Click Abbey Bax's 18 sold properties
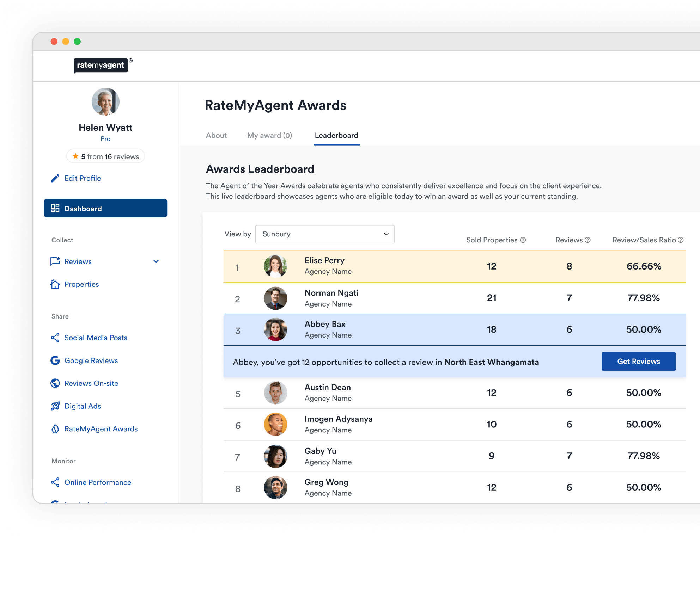This screenshot has height=599, width=700. coord(492,329)
